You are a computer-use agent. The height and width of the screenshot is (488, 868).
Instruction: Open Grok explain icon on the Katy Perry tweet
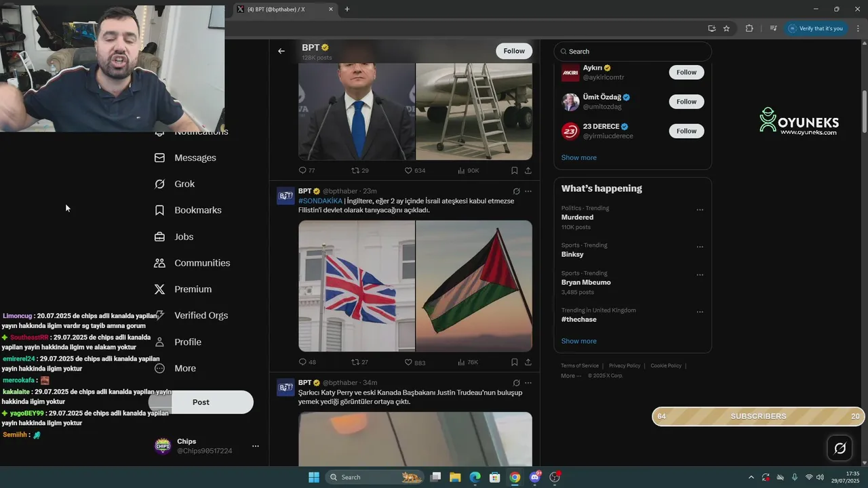point(516,383)
